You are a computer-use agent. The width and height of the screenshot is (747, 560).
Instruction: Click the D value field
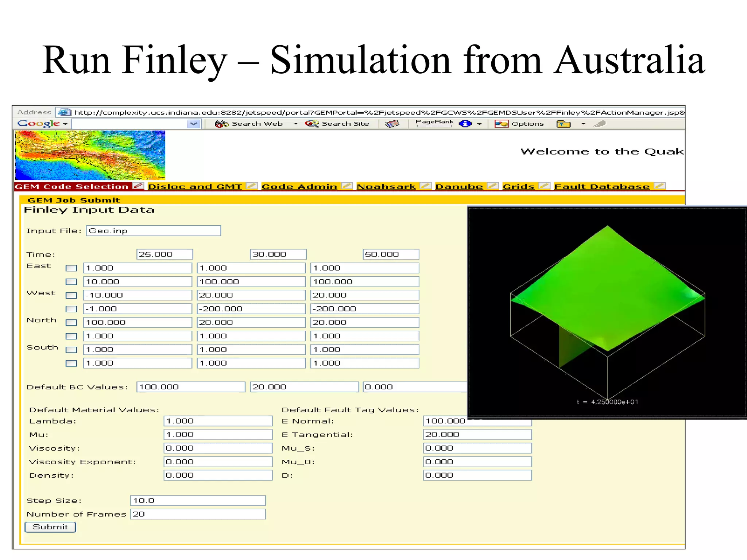477,475
